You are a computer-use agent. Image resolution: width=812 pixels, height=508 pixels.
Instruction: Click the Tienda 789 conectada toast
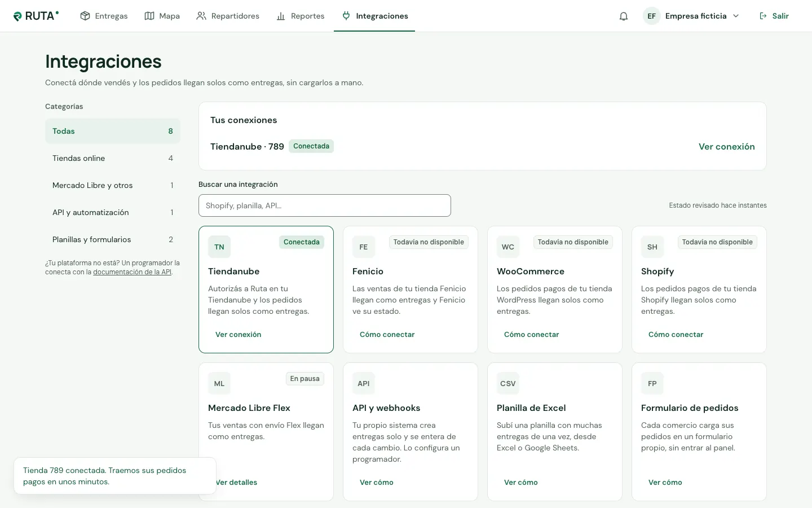[115, 476]
